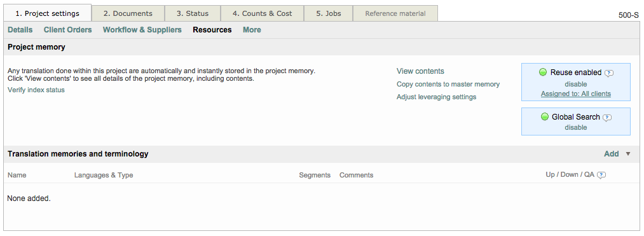Click Copy contents to master memory
Image resolution: width=644 pixels, height=236 pixels.
[x=448, y=84]
